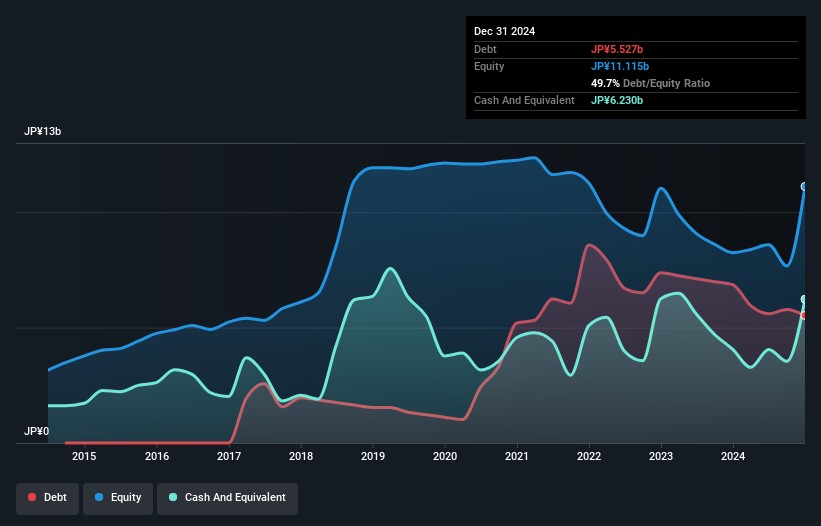Click the Dec 31 2024 tooltip date
821x526 pixels.
pyautogui.click(x=504, y=31)
